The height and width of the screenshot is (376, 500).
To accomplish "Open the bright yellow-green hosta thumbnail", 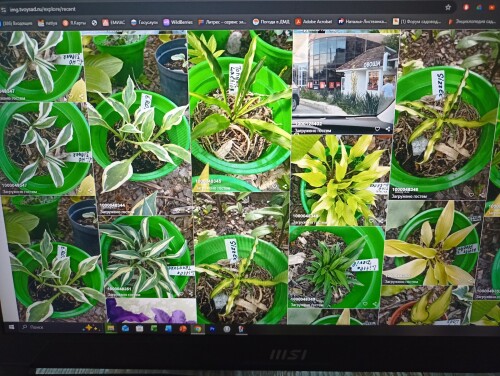I will tap(339, 180).
